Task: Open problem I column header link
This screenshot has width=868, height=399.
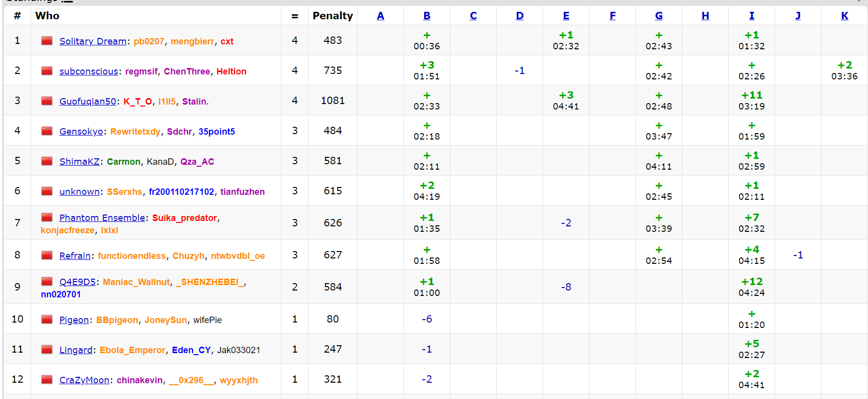Action: (x=751, y=16)
